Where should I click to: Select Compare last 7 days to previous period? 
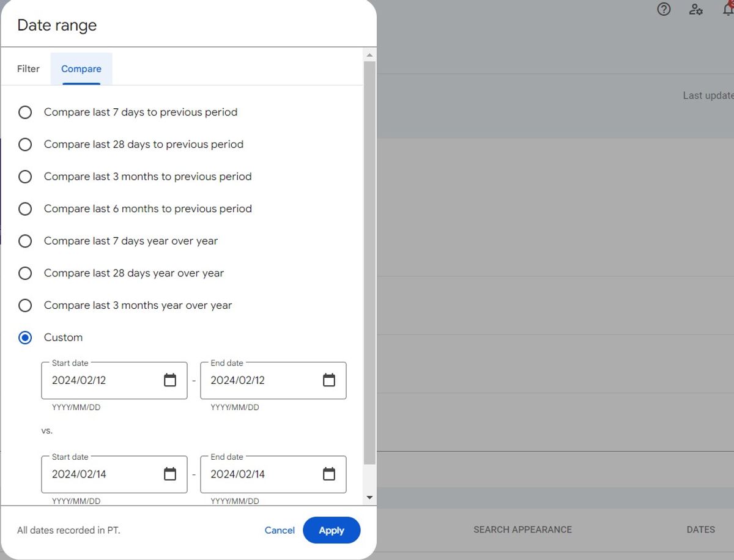pyautogui.click(x=25, y=112)
